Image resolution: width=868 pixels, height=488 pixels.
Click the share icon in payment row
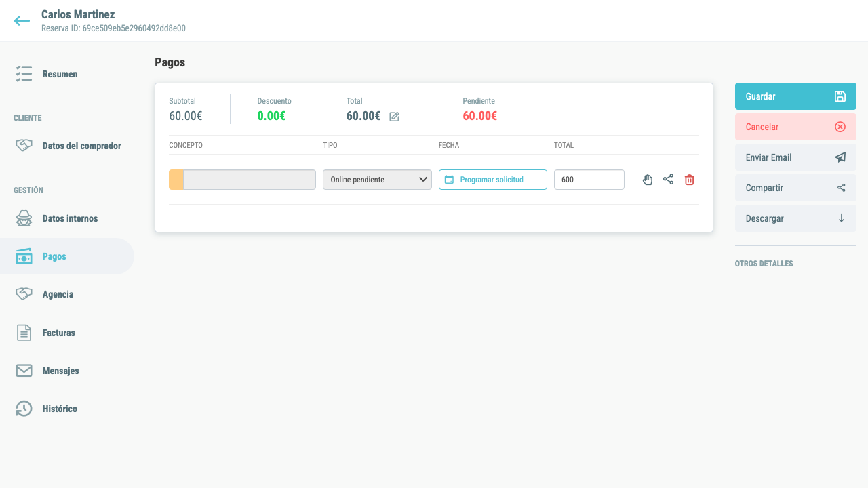point(669,180)
